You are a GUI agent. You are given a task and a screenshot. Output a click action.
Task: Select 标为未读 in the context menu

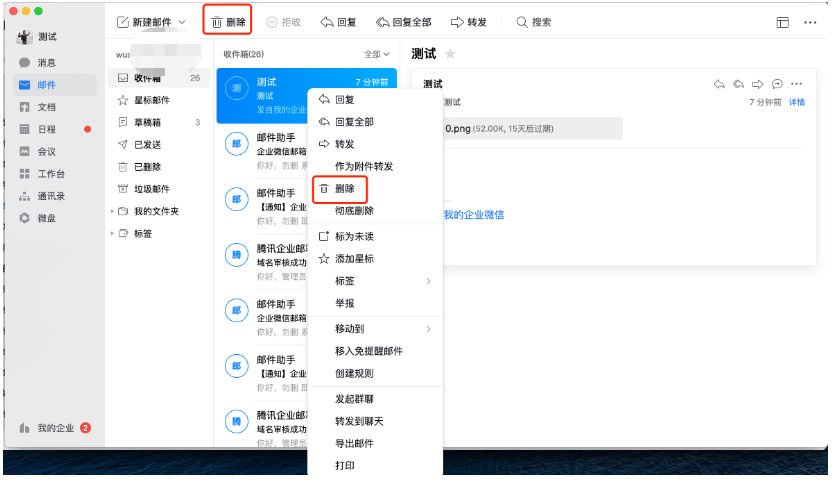(354, 237)
